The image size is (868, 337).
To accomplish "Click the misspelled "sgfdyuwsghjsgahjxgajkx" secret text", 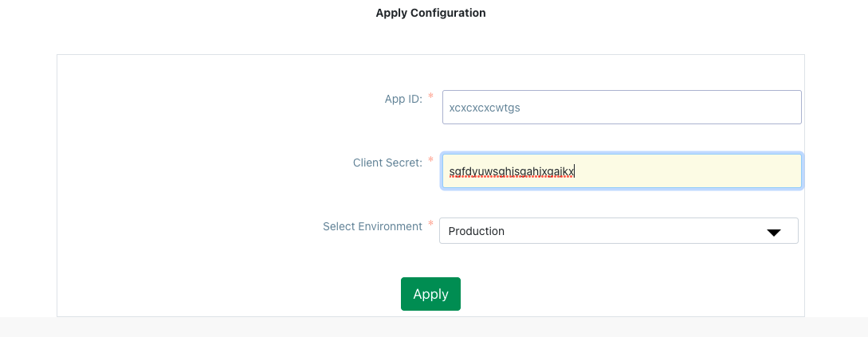I will [x=511, y=171].
